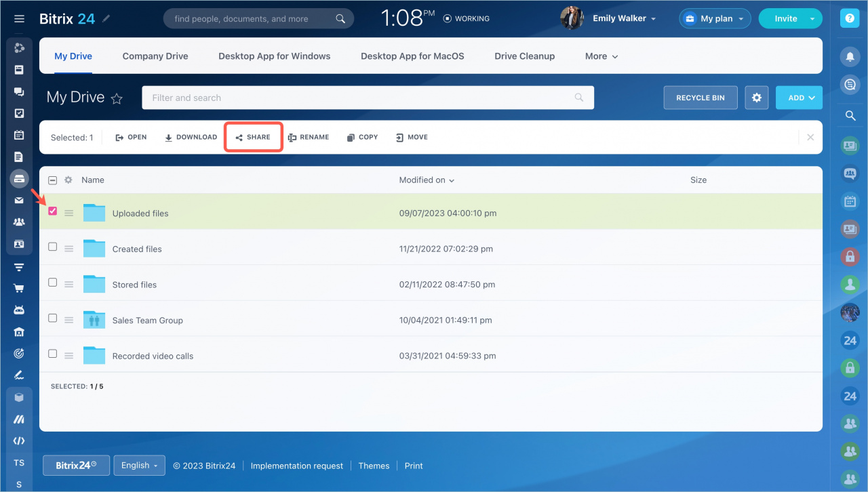The width and height of the screenshot is (868, 492).
Task: Open the Tasks checkmark icon in sidebar
Action: tap(19, 113)
